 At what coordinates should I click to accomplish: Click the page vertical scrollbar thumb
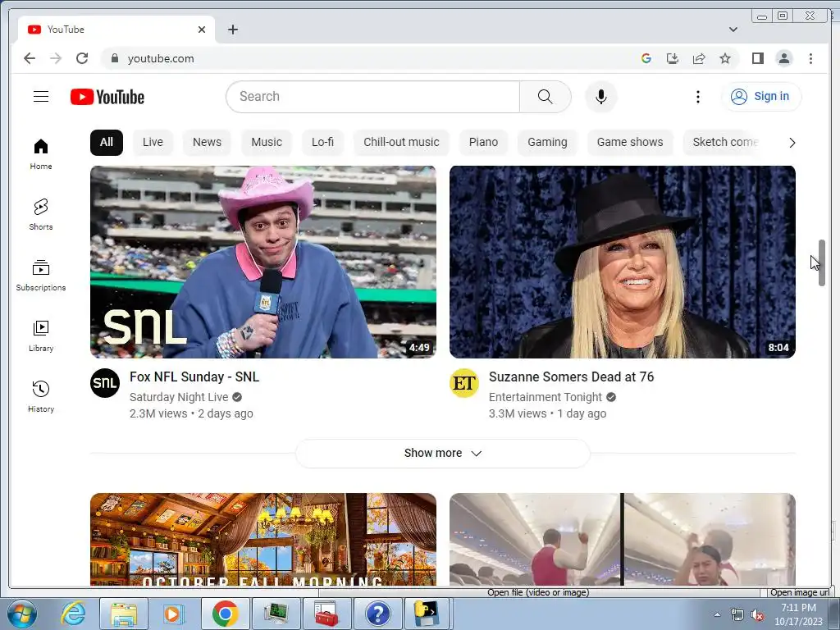pyautogui.click(x=822, y=263)
